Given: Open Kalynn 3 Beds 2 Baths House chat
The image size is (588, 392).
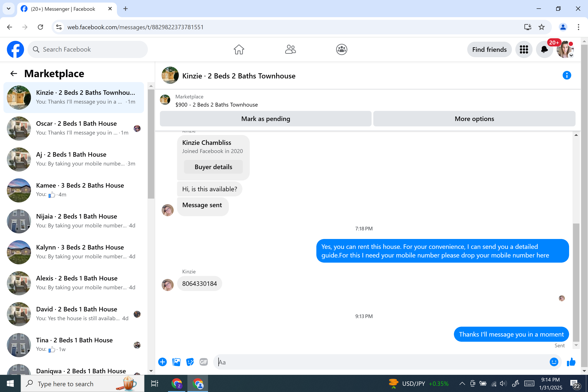Looking at the screenshot, I should coord(74,252).
